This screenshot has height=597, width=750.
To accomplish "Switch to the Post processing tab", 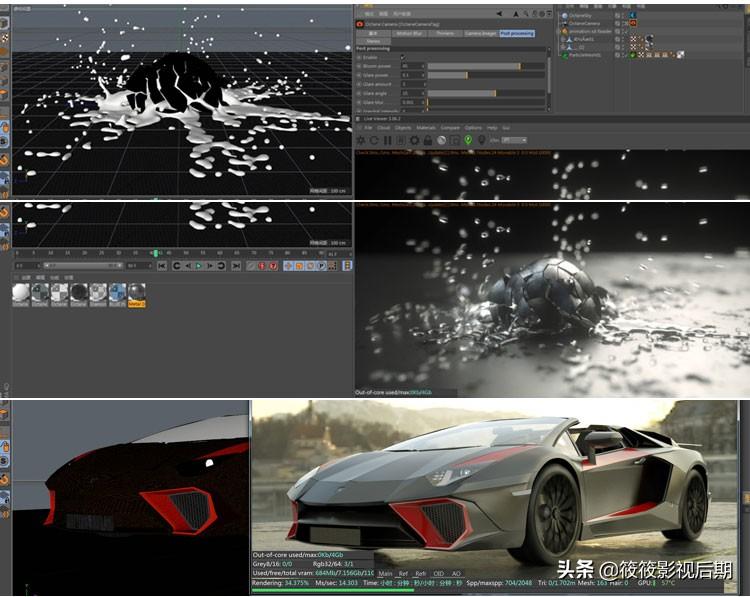I will (517, 33).
